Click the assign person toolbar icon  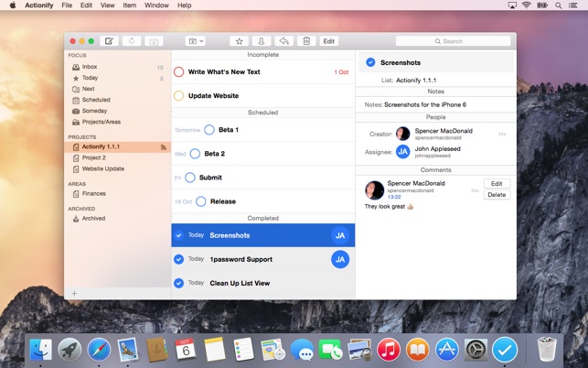pos(262,41)
